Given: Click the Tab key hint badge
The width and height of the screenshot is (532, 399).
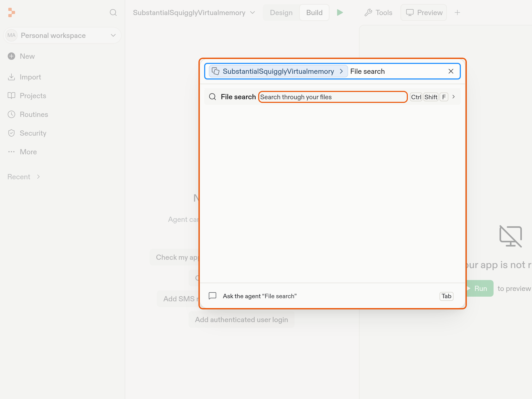Looking at the screenshot, I should [x=446, y=296].
